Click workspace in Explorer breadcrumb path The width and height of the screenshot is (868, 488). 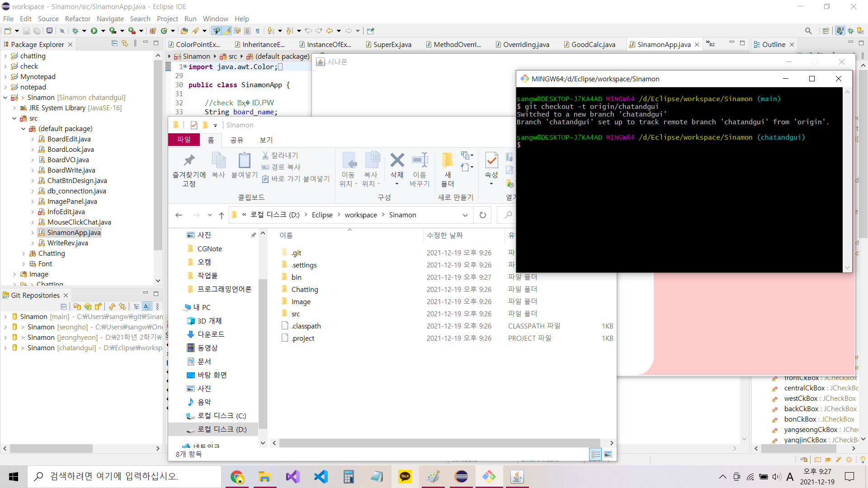click(360, 215)
